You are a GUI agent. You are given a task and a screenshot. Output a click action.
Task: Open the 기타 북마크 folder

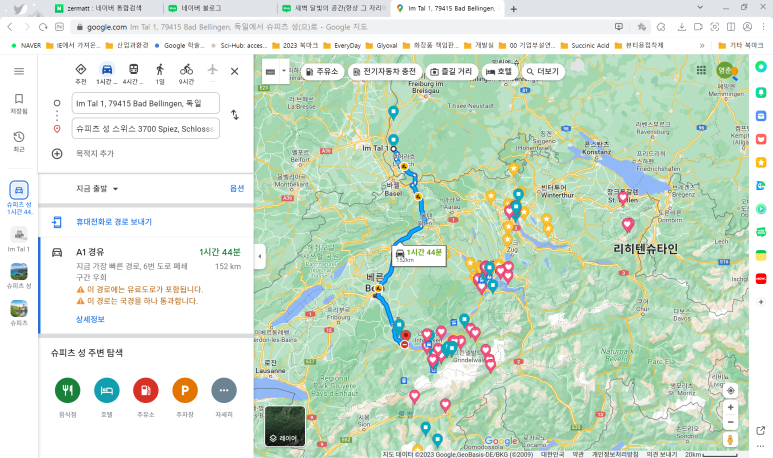741,45
